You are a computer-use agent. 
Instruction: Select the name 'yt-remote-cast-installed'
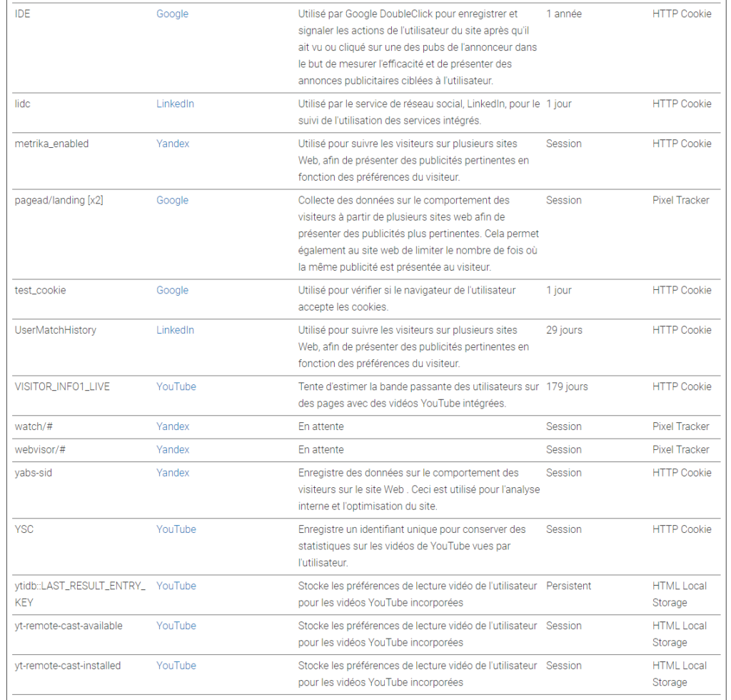[x=68, y=666]
